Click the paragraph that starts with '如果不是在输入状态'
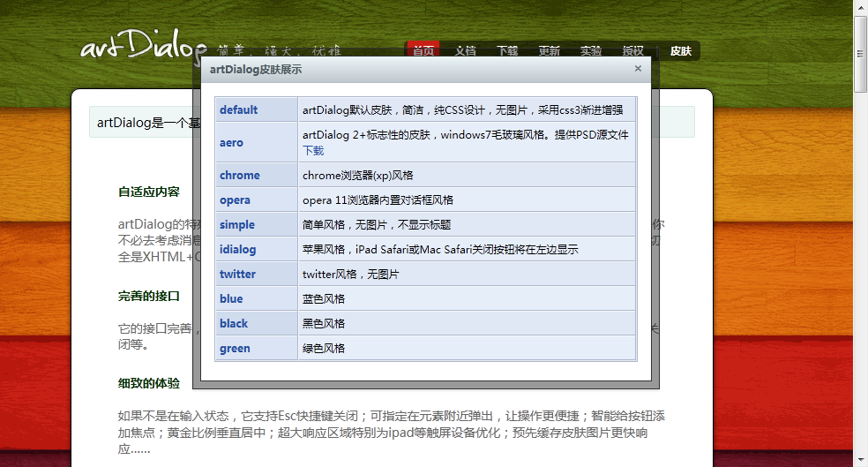 click(x=392, y=432)
